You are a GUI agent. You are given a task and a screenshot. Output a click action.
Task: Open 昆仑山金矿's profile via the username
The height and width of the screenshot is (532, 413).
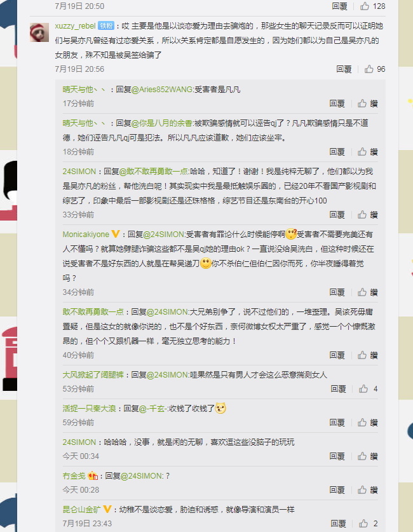click(81, 510)
